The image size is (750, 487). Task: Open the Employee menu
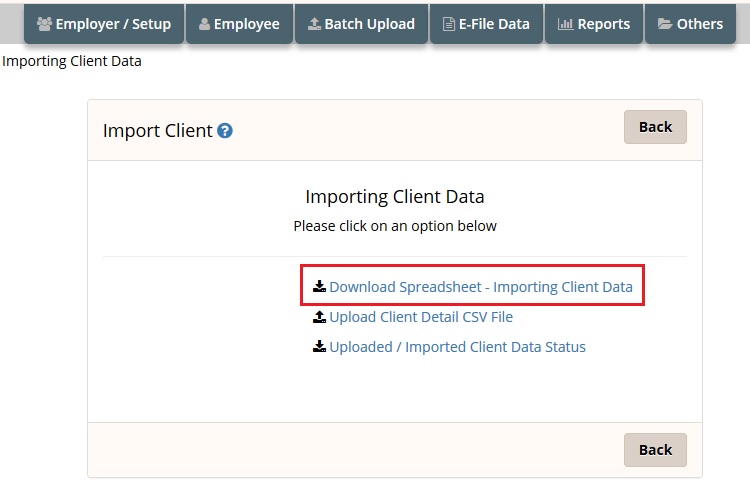click(239, 24)
